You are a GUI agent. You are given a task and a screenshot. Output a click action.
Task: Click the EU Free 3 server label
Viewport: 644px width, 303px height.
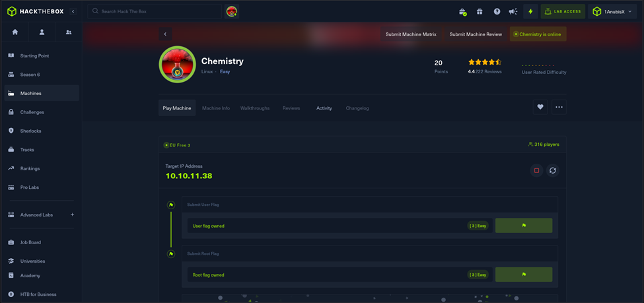pyautogui.click(x=177, y=145)
